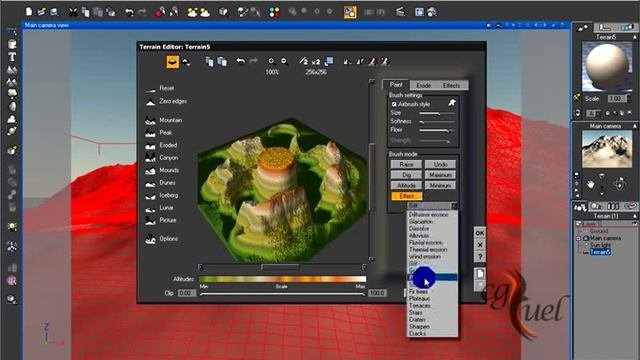Click the Reset terrain button
This screenshot has width=640, height=360.
pyautogui.click(x=160, y=88)
